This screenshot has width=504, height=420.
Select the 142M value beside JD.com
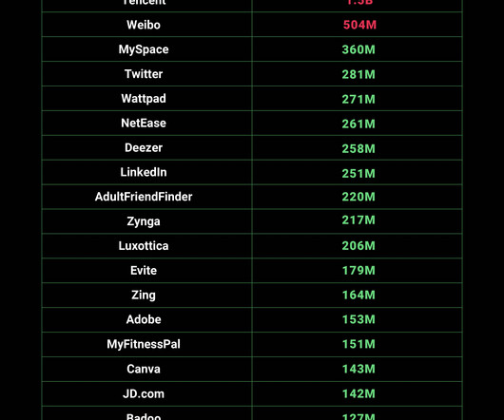359,393
